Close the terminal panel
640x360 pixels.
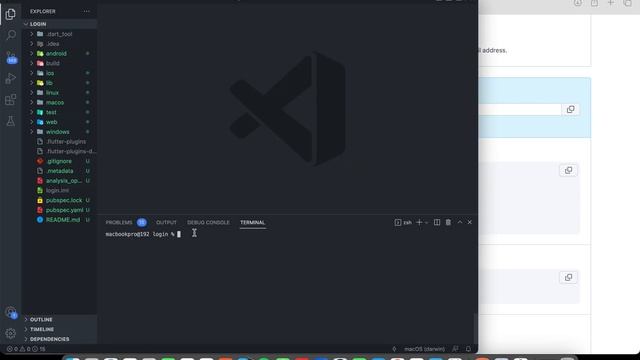[470, 222]
